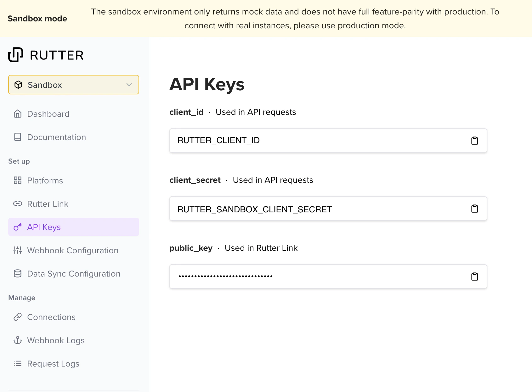Open Webhook Configuration sliders icon
The width and height of the screenshot is (532, 392).
[x=17, y=250]
